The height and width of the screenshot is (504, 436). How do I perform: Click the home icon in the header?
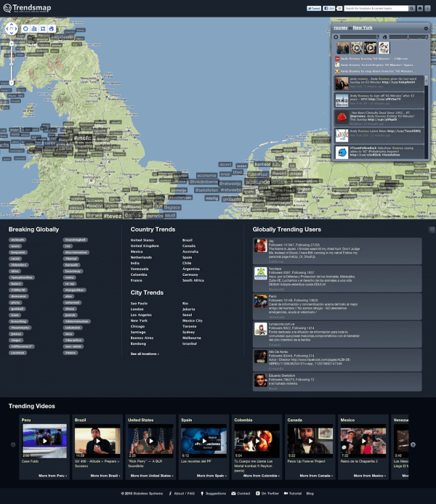pyautogui.click(x=420, y=9)
